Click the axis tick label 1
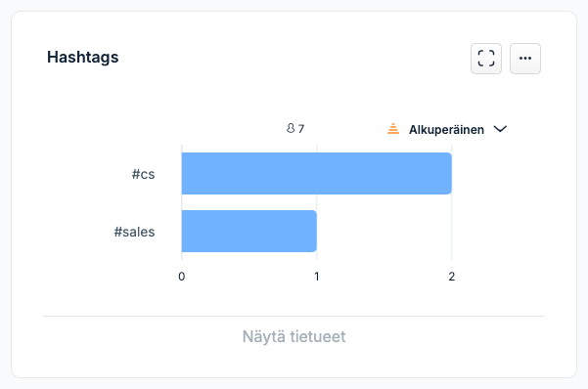The width and height of the screenshot is (588, 389). coord(316,277)
